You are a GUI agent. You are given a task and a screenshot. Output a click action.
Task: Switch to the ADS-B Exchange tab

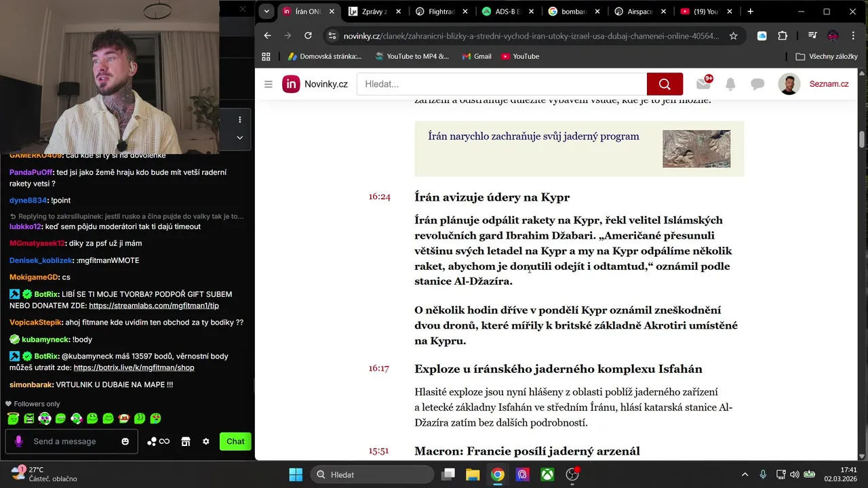(509, 12)
